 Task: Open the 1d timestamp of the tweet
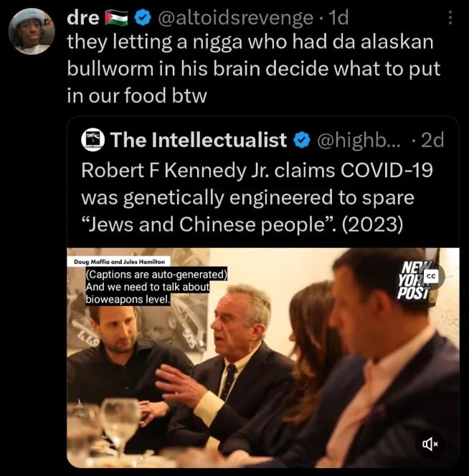click(x=339, y=18)
